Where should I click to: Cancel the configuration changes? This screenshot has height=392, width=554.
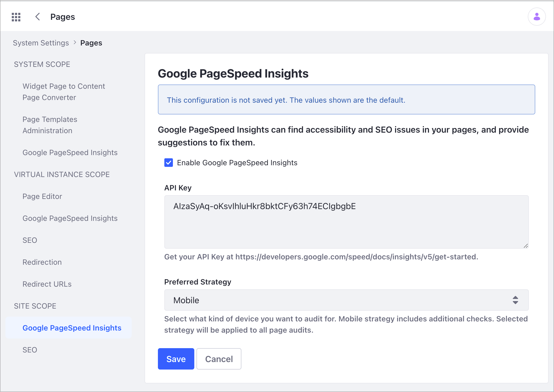[x=219, y=359]
